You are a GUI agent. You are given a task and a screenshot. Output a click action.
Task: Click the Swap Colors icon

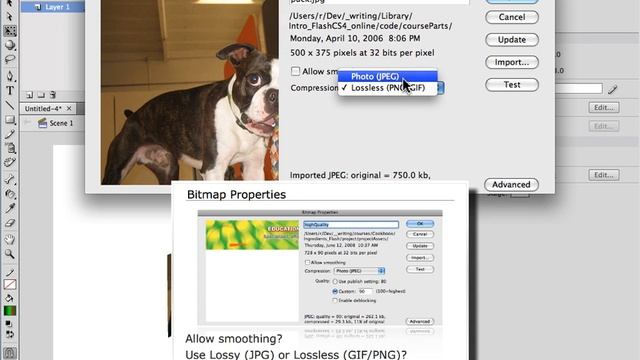10,334
